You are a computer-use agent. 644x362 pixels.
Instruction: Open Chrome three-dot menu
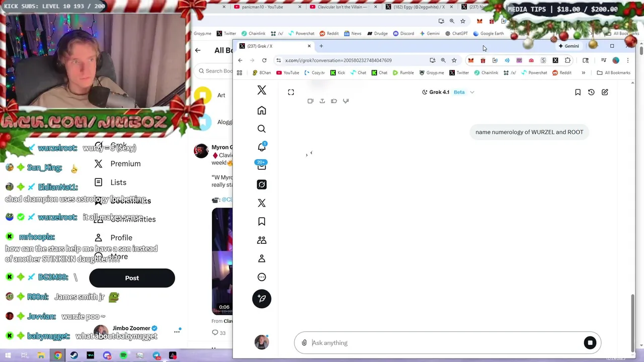click(x=627, y=60)
